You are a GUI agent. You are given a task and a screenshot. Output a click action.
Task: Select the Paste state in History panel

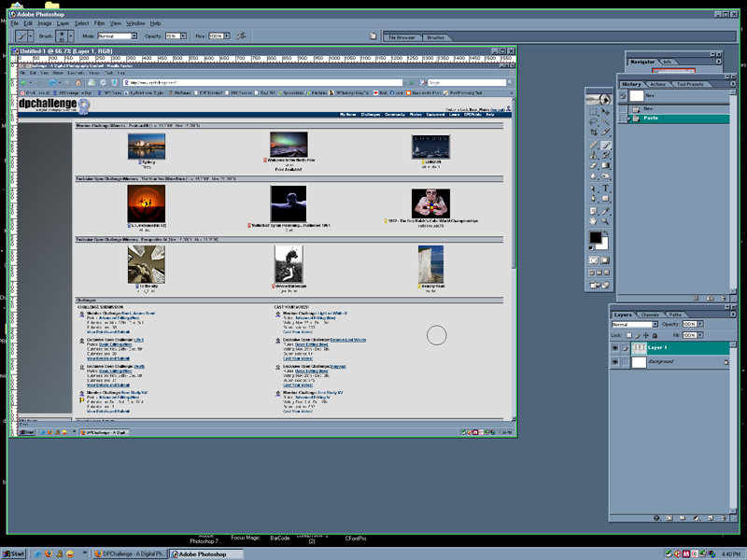tap(651, 118)
